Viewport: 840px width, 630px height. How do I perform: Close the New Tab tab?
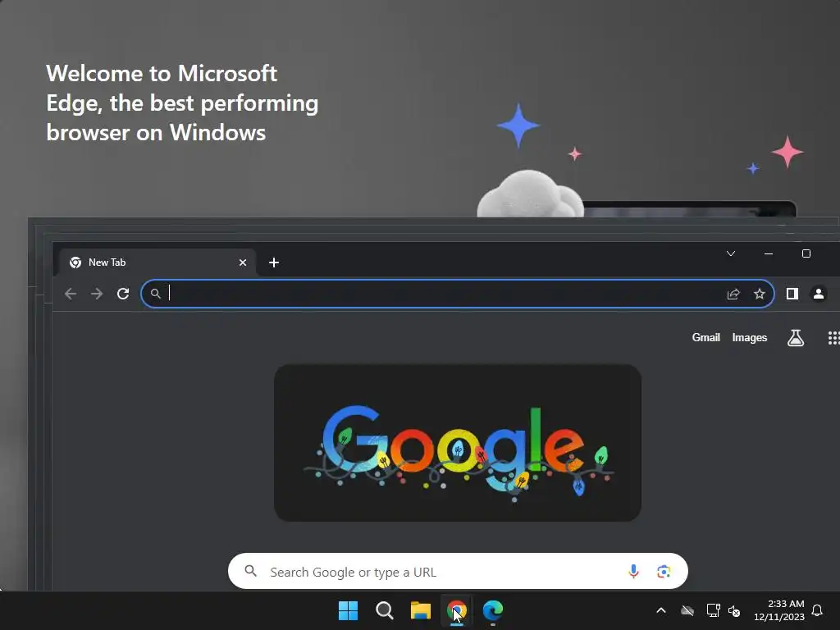point(243,262)
